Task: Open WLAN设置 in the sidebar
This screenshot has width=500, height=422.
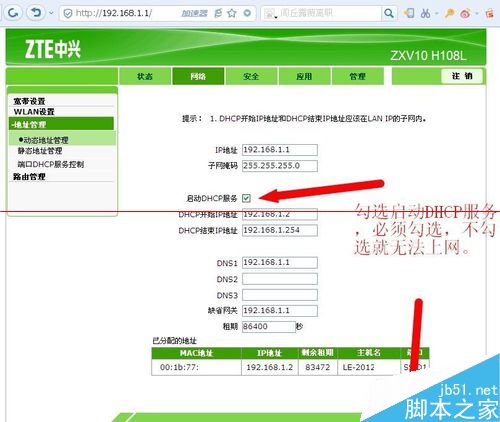Action: pos(34,112)
